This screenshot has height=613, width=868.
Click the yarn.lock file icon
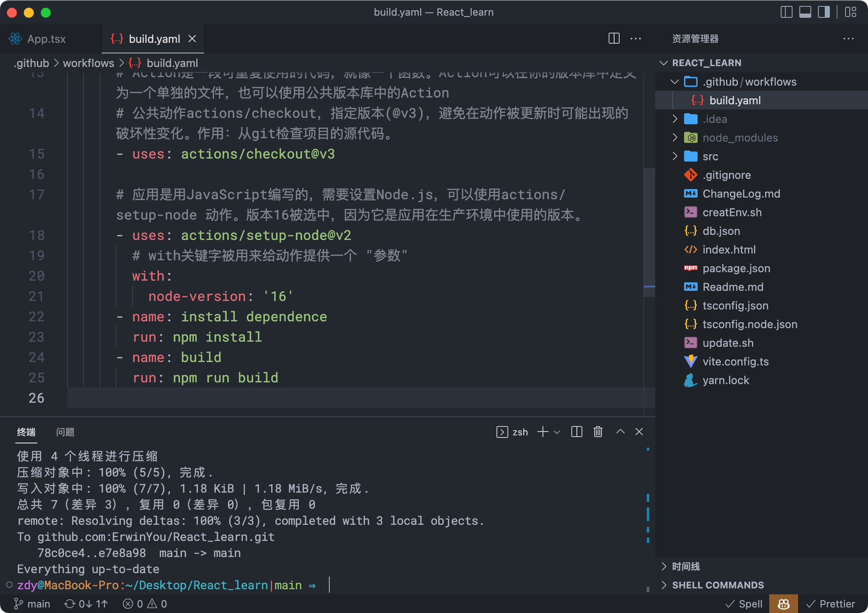tap(690, 380)
